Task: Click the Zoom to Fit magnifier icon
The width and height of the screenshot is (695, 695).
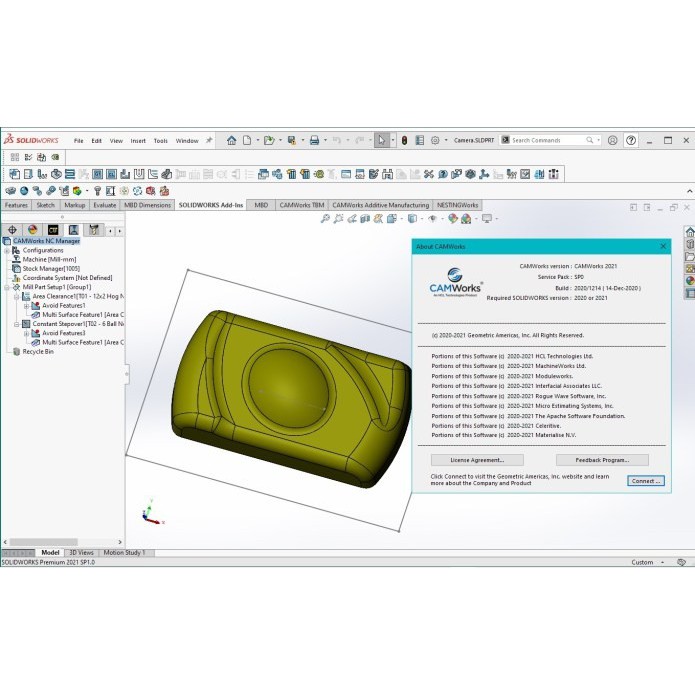Action: pyautogui.click(x=325, y=219)
